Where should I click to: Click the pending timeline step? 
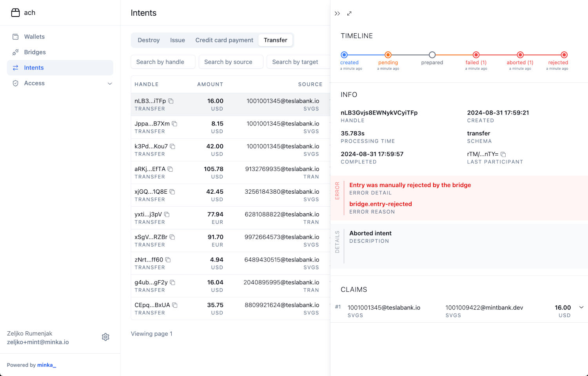click(388, 55)
